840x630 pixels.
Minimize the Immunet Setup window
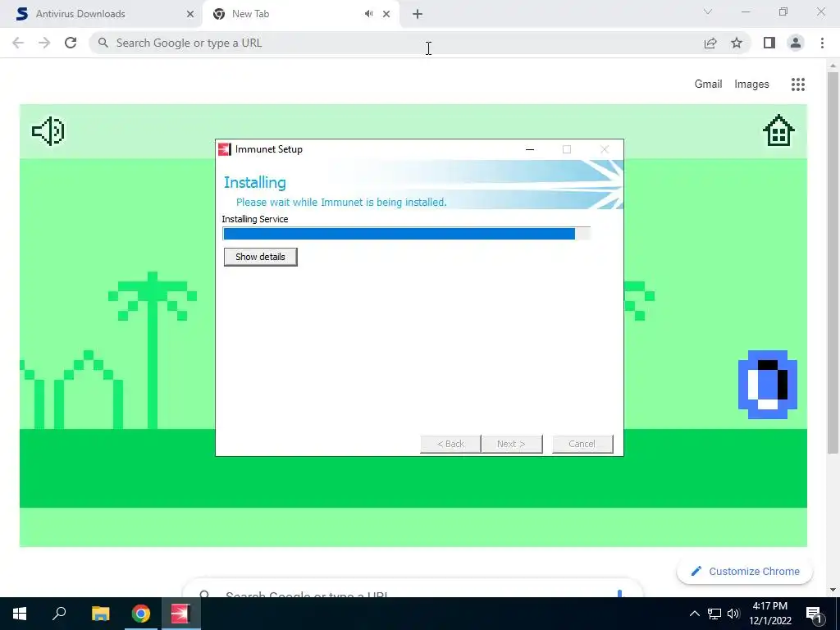pos(530,149)
